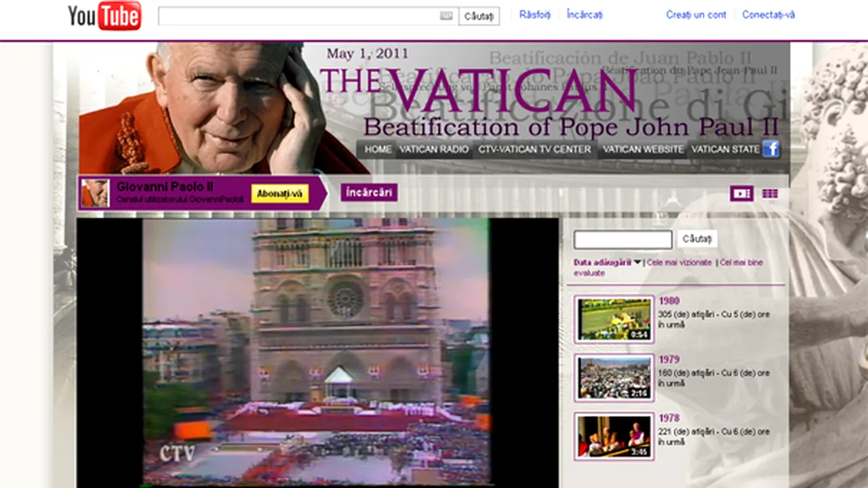Sort by Cele mai vizionate
This screenshot has width=868, height=488.
[679, 262]
